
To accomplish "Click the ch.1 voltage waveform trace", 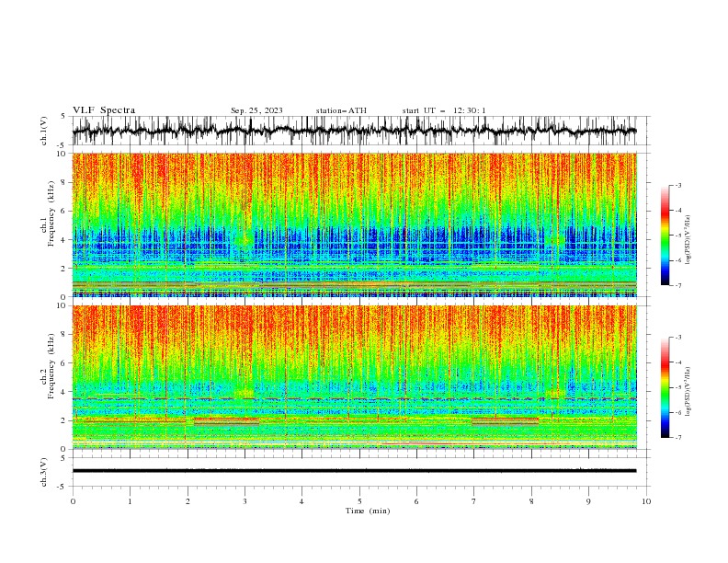I will click(354, 131).
